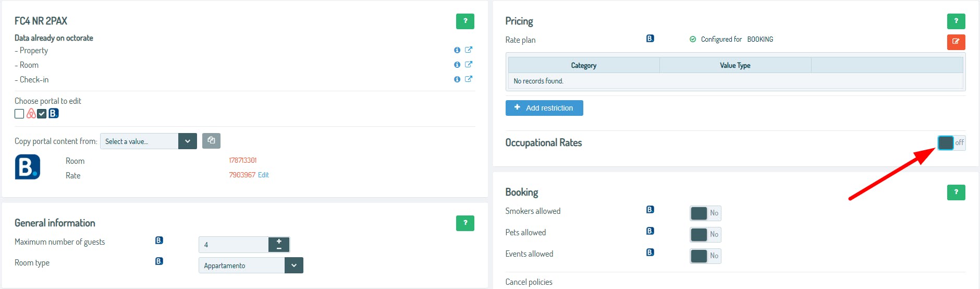Open the Copy portal content dropdown
This screenshot has width=980, height=289.
point(187,141)
